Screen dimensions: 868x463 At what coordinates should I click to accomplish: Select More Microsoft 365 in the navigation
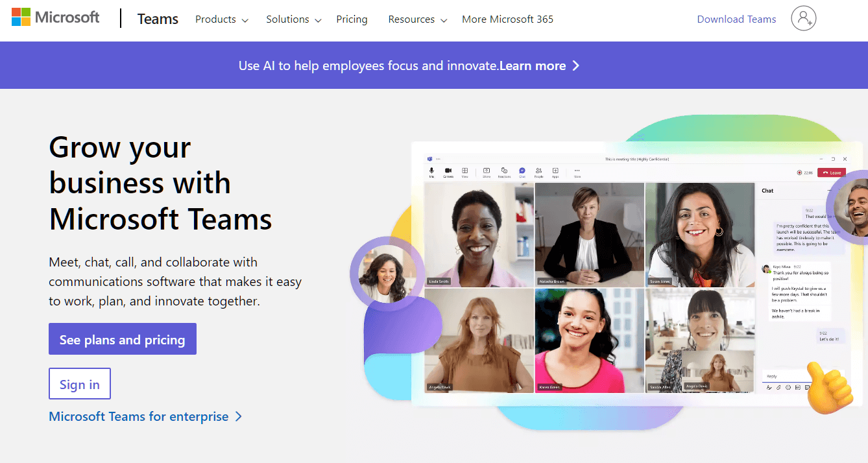coord(507,19)
